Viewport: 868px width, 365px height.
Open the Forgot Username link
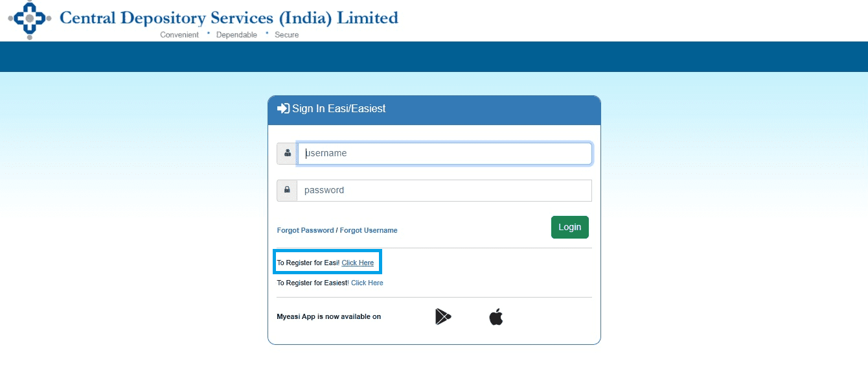369,230
